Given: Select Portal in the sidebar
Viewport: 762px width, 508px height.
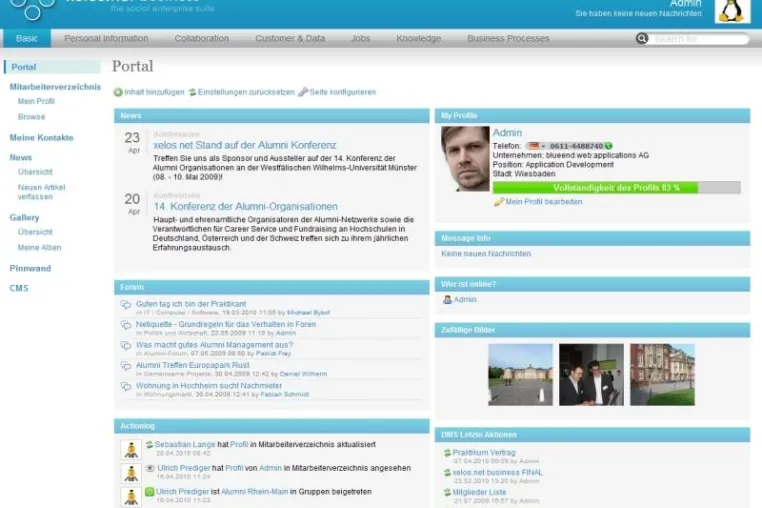Looking at the screenshot, I should (52, 67).
